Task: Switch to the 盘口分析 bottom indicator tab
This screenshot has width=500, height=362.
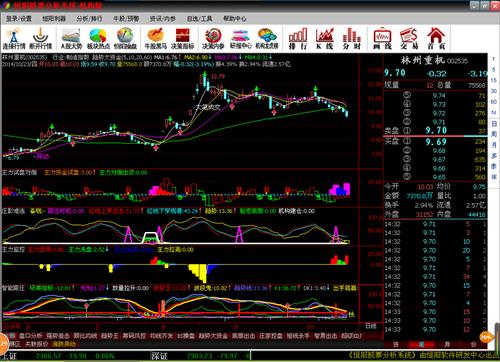Action: [30, 336]
